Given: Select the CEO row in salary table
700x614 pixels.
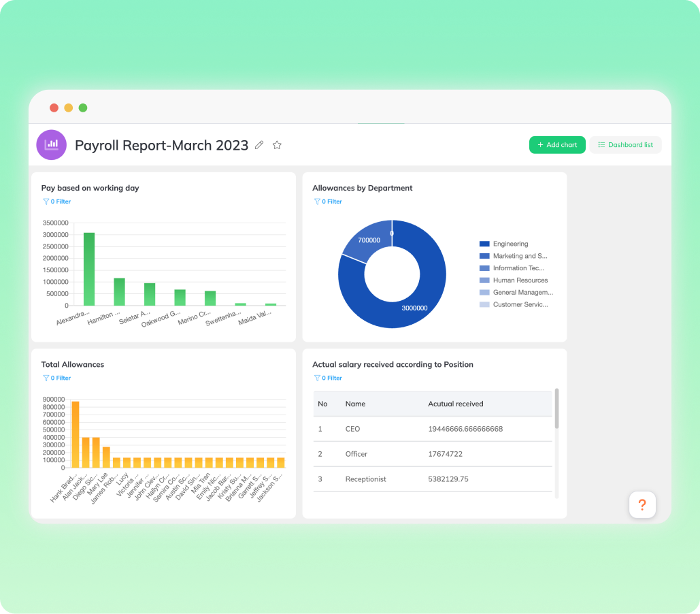Looking at the screenshot, I should click(x=433, y=430).
